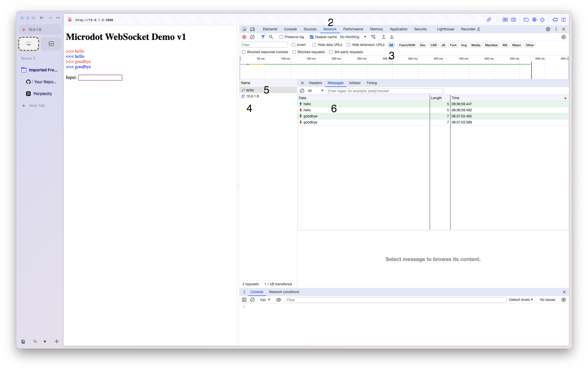This screenshot has height=370, width=588.
Task: Export HAR download icon
Action: coord(392,37)
